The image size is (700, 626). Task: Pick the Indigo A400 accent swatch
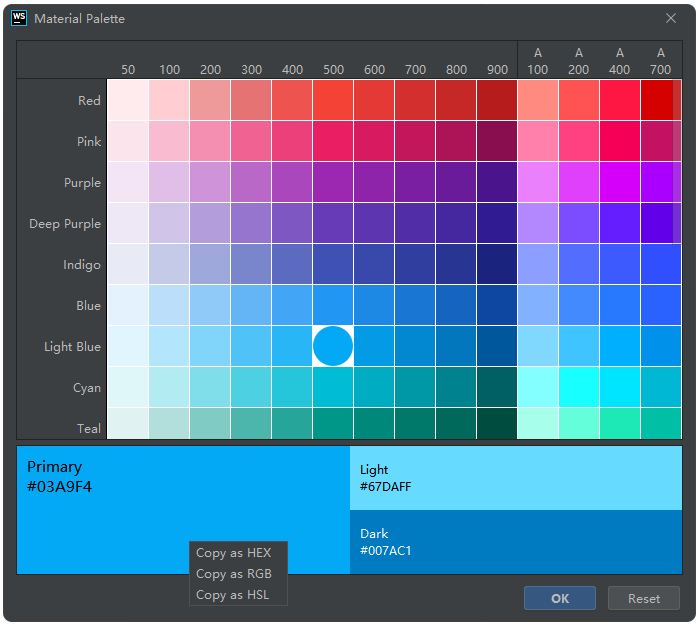620,264
